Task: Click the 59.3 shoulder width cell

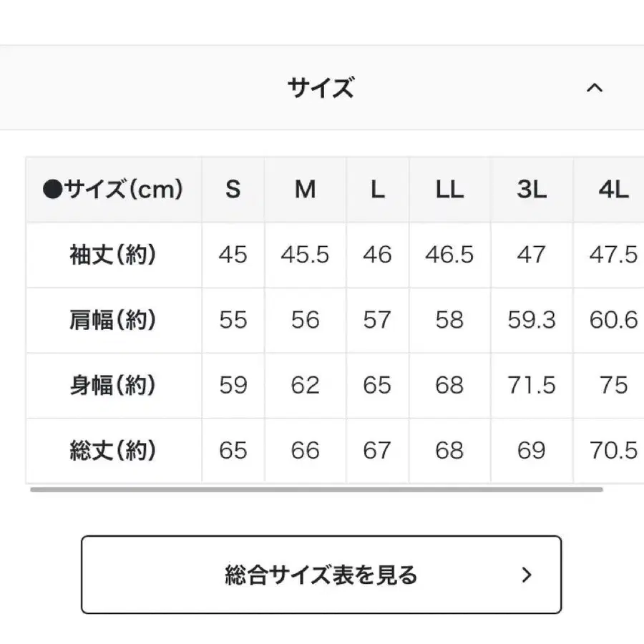Action: coord(531,320)
